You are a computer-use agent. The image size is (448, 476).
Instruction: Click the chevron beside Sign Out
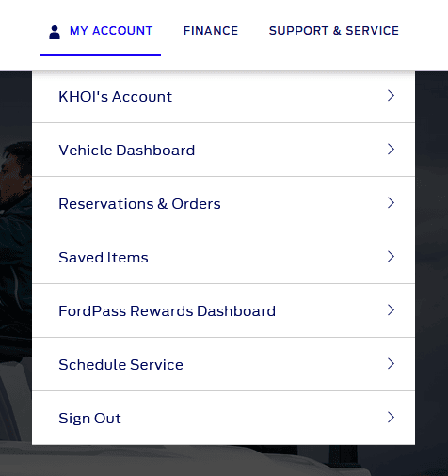(x=391, y=418)
